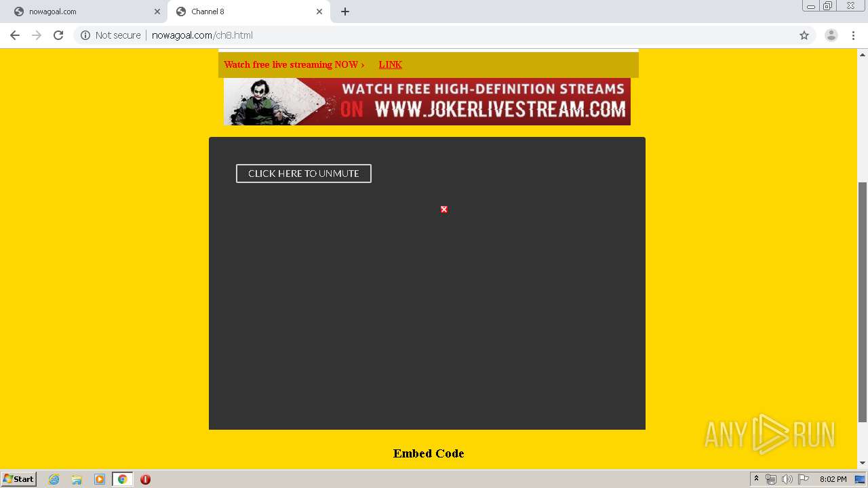
Task: Click the address bar URL
Action: (x=202, y=35)
